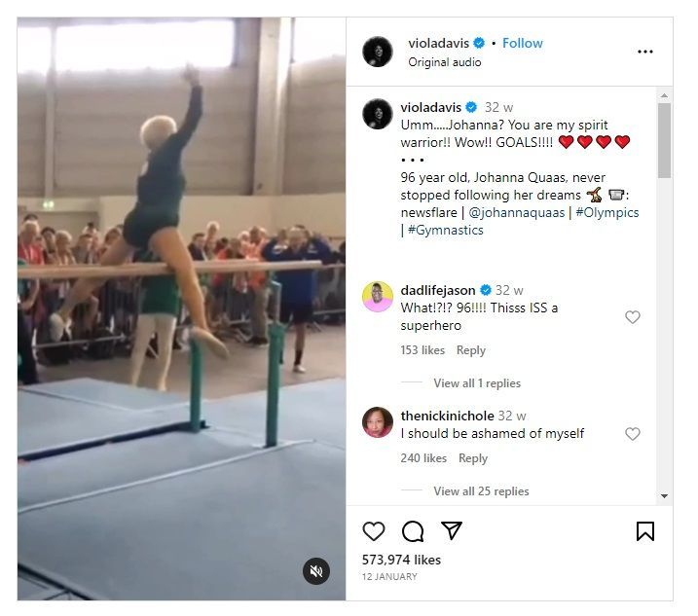Expand View all 25 replies
The height and width of the screenshot is (616, 698).
(x=481, y=490)
